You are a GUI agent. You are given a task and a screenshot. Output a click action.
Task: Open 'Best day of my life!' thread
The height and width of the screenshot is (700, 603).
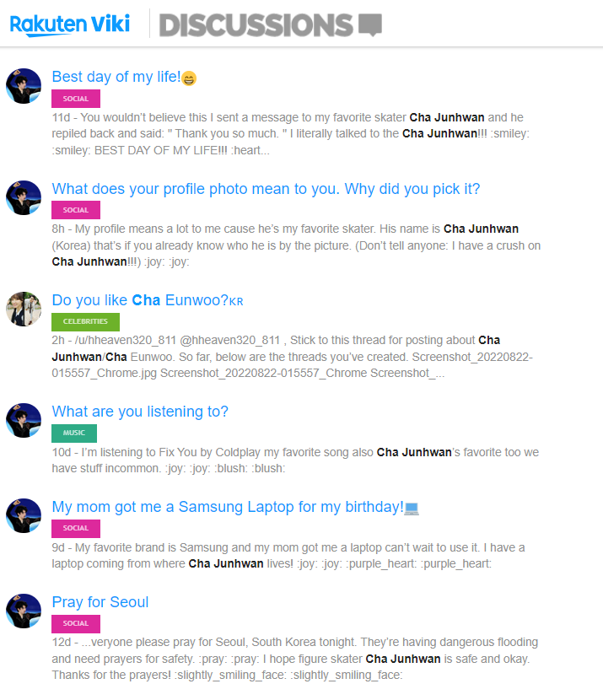[116, 77]
